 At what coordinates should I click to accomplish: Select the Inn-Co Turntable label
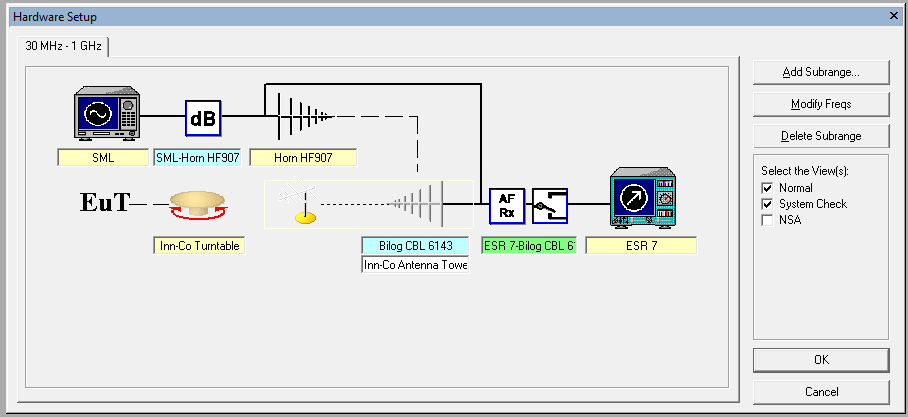point(199,246)
